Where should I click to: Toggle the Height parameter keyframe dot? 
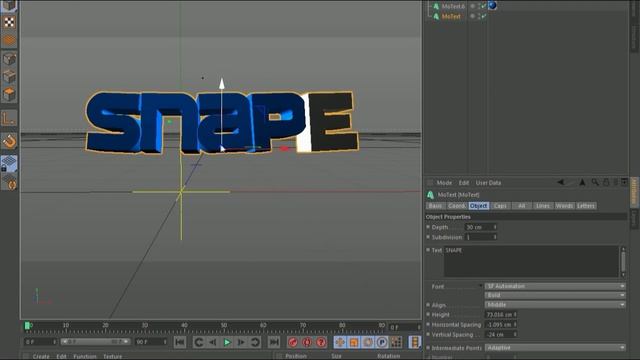click(x=428, y=314)
